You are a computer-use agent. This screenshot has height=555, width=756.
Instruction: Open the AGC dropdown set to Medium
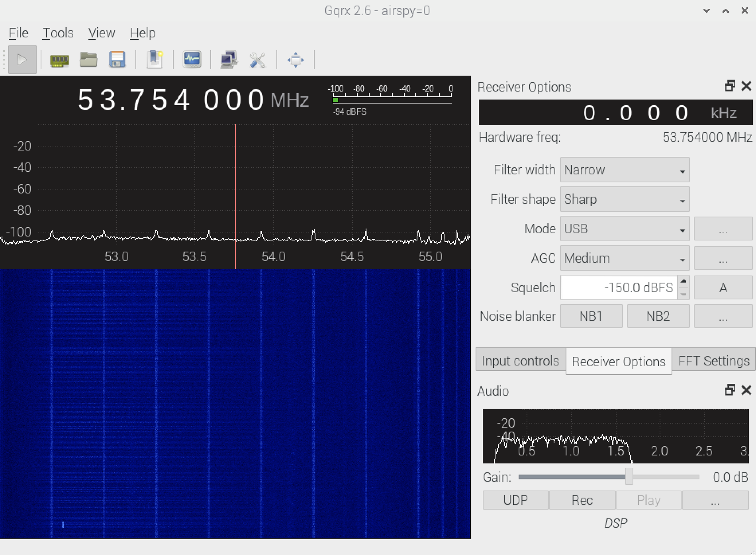point(624,258)
